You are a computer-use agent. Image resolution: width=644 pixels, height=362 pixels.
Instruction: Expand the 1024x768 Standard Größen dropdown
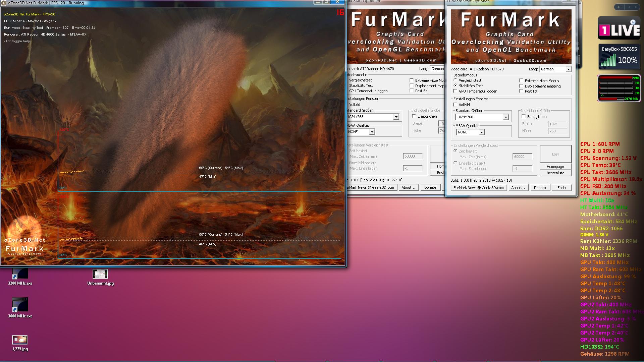[505, 117]
